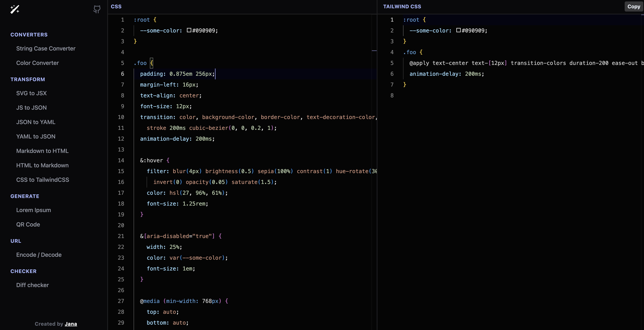This screenshot has height=330, width=644.
Task: Select JSON to YAML tool
Action: point(36,122)
